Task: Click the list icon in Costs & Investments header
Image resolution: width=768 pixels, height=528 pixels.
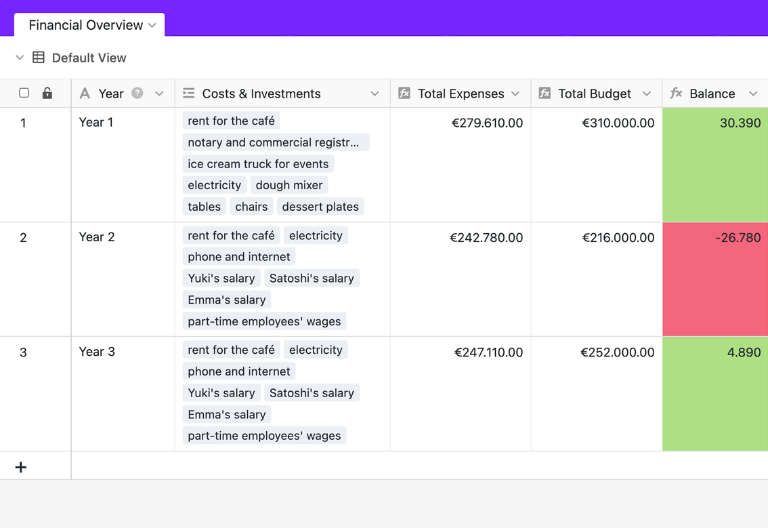Action: [189, 93]
